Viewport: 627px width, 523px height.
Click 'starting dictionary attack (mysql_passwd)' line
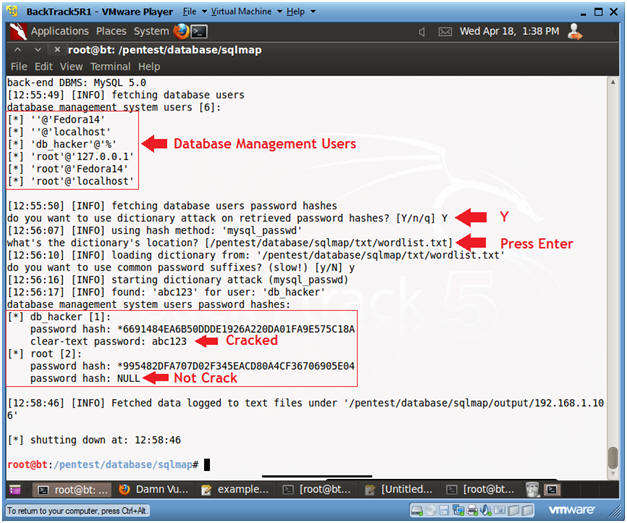178,280
